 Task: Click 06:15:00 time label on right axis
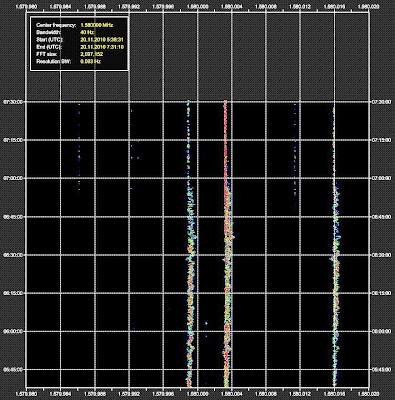coord(381,293)
